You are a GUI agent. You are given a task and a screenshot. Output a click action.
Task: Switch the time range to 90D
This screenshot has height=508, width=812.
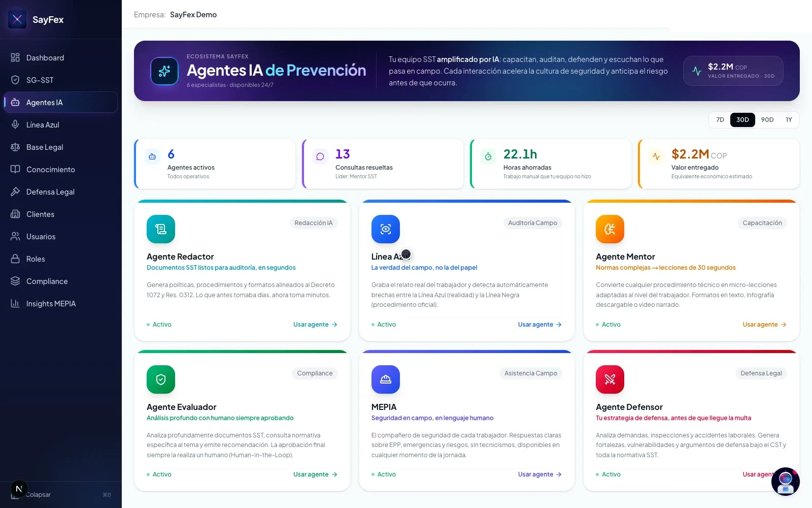pyautogui.click(x=767, y=120)
